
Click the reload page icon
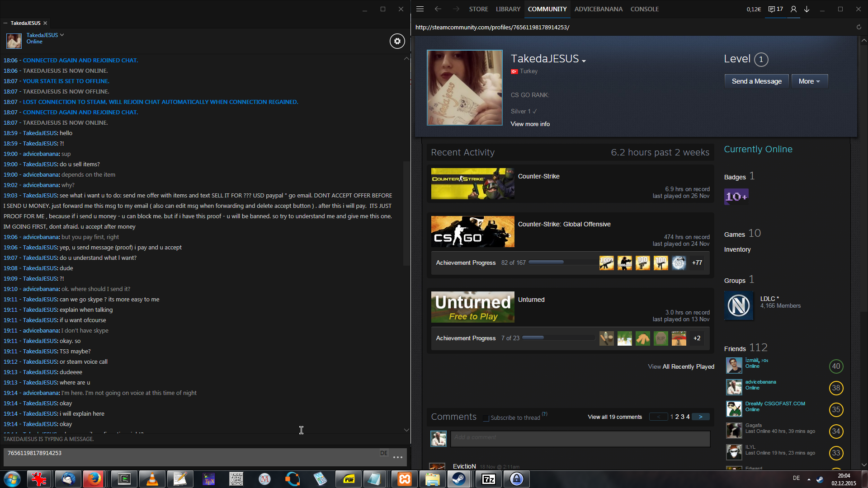coord(859,27)
